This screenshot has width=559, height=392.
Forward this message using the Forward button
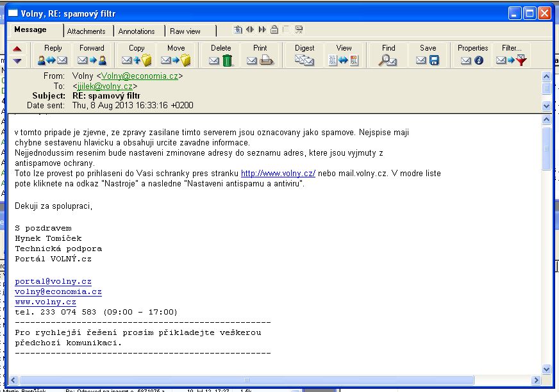(x=92, y=55)
